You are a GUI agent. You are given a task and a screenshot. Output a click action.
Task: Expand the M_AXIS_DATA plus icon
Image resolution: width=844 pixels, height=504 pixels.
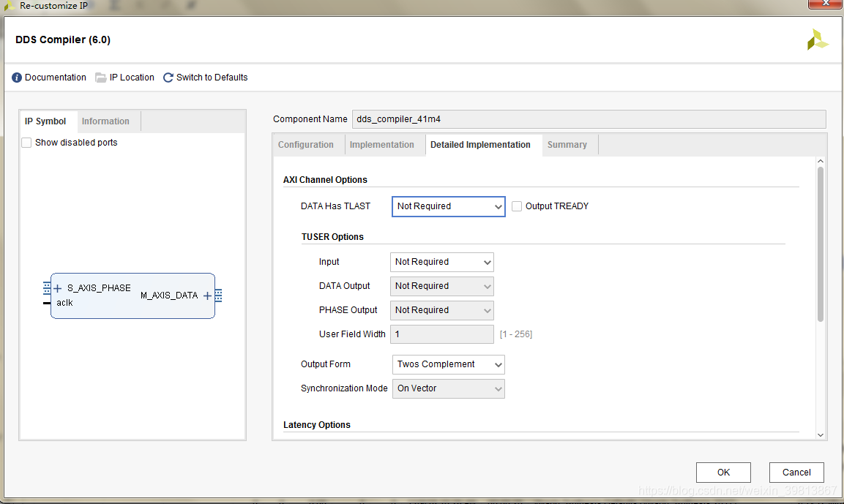[x=207, y=296]
